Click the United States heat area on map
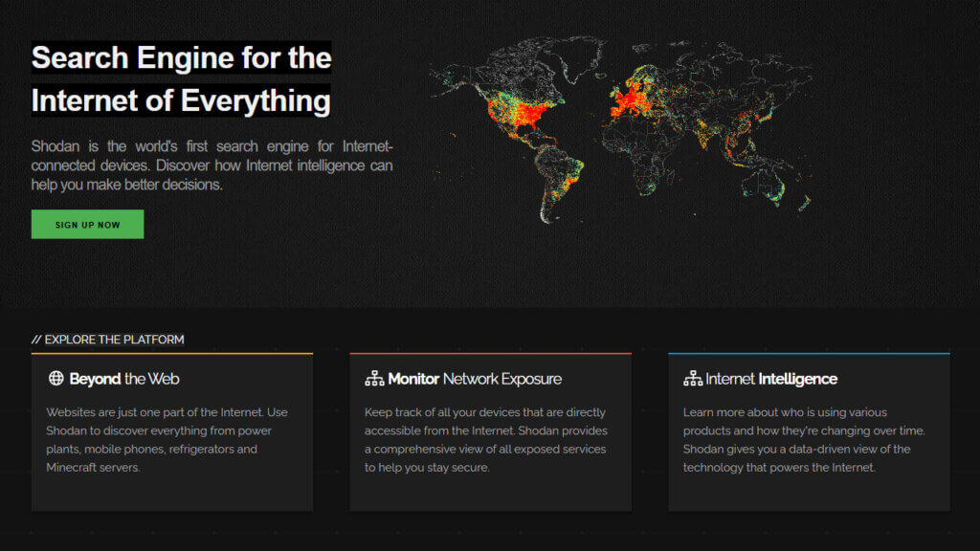This screenshot has width=980, height=551. pos(522,115)
